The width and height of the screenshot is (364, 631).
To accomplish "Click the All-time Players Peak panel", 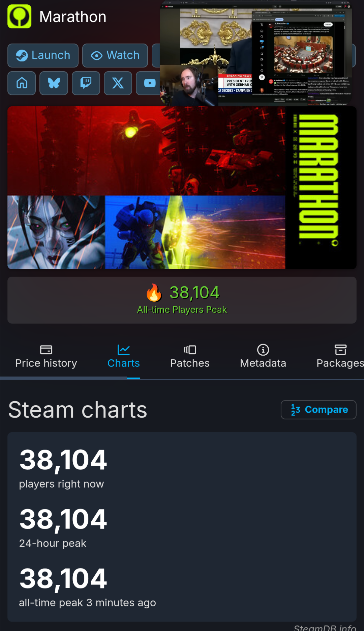I will tap(182, 300).
